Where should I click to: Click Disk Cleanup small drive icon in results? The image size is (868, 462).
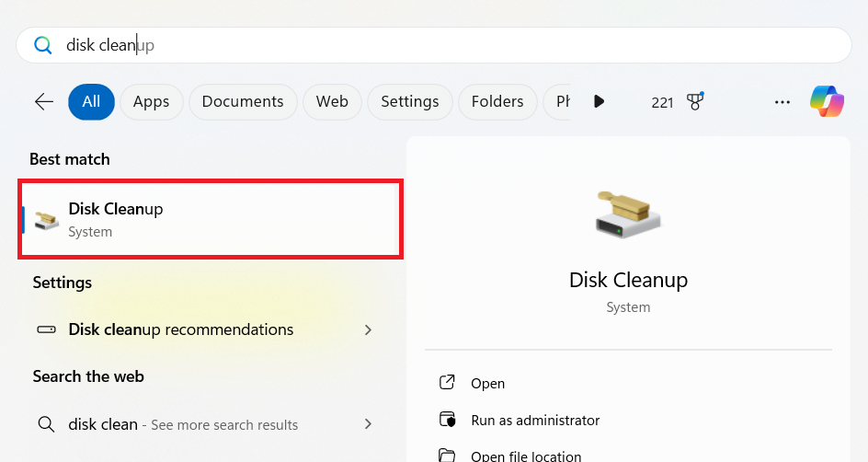tap(47, 220)
